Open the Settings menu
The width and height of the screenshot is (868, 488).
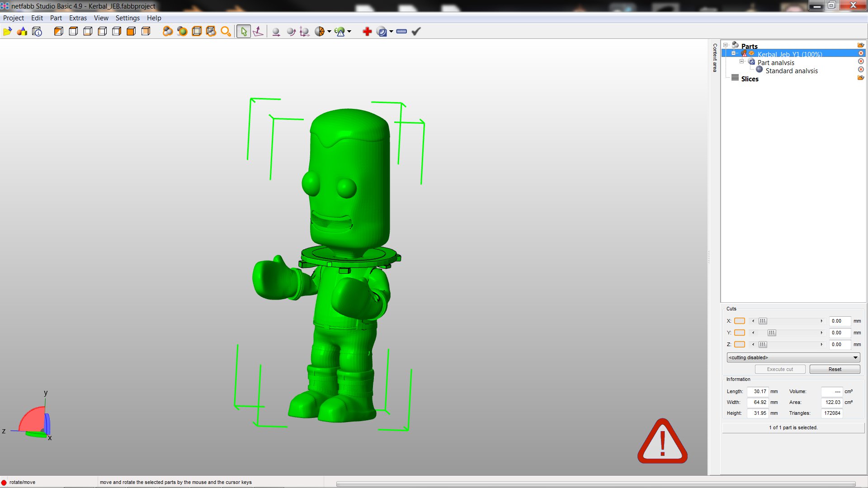click(127, 18)
